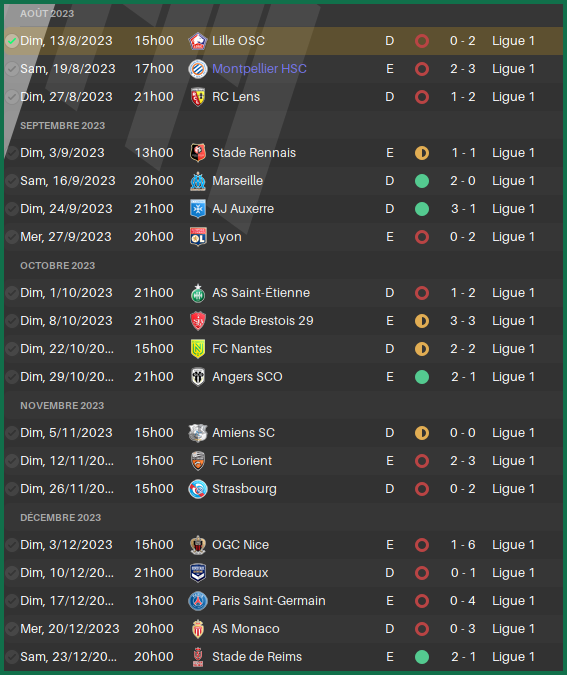Image resolution: width=567 pixels, height=675 pixels.
Task: Click the Montpellier HSC club badge
Action: [198, 69]
